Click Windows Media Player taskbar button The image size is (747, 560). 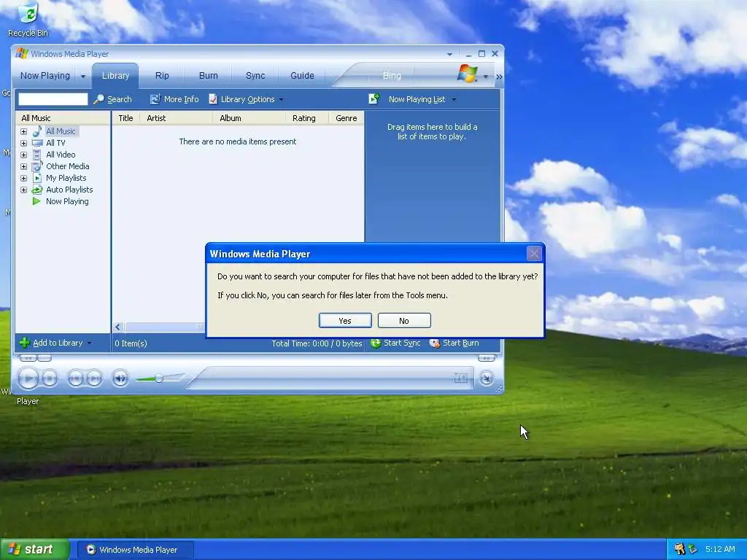[x=135, y=550]
